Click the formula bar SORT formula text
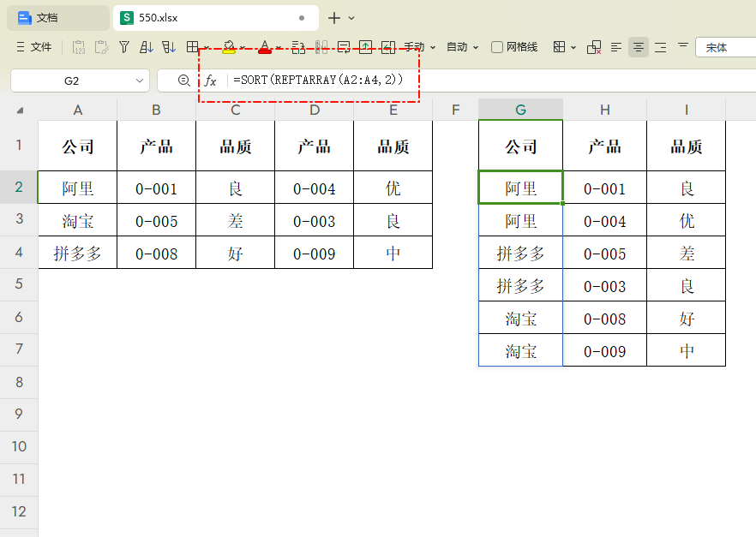The image size is (756, 537). point(318,80)
